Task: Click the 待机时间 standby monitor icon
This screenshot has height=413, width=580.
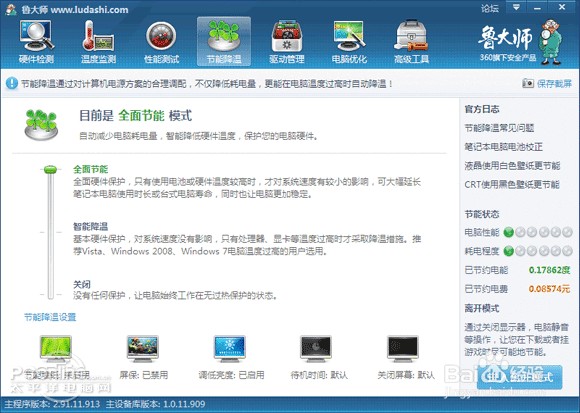Action: 316,348
